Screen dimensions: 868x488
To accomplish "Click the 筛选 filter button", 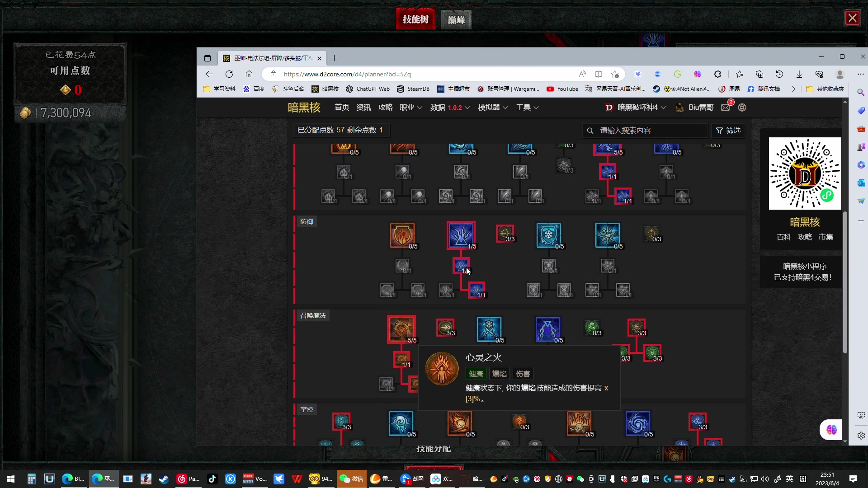I will [x=728, y=131].
